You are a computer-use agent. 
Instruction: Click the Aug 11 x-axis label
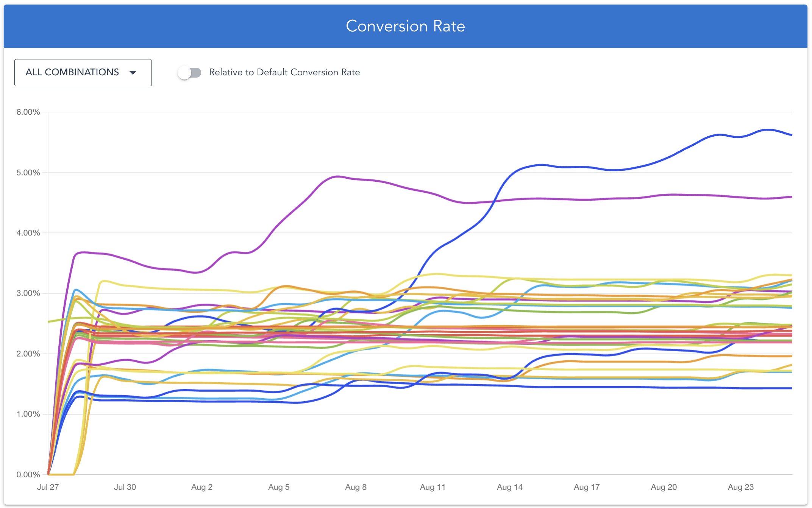(x=433, y=487)
